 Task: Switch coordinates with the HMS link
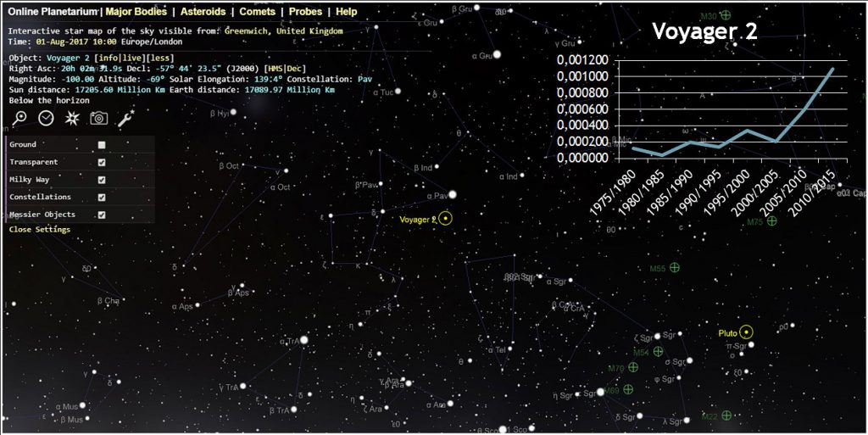coord(275,69)
